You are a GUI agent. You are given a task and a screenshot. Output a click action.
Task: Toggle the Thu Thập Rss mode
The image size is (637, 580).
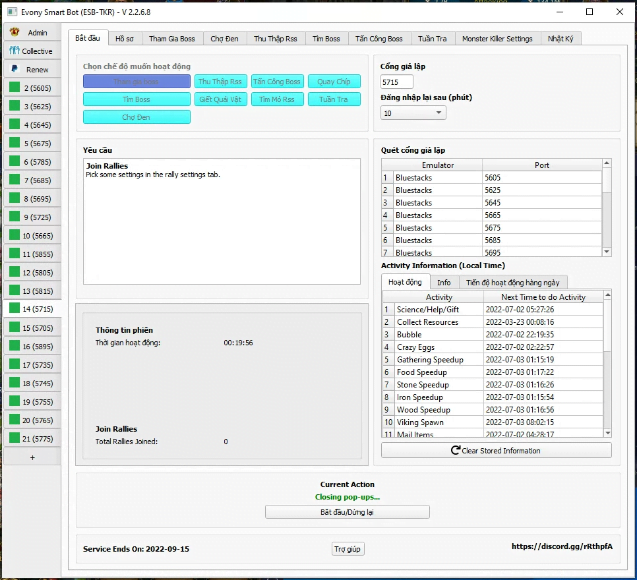(x=220, y=81)
